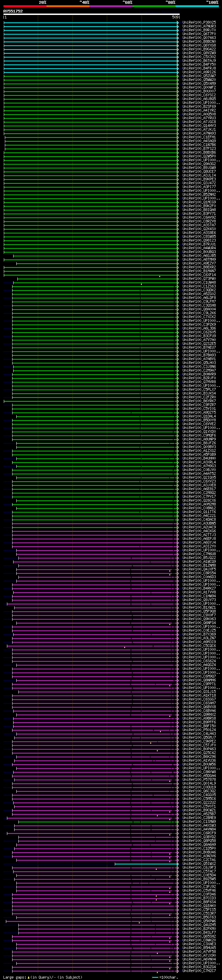Select hit label UniRef100_P57878
Viewport: 222px width, 980px height.
pyautogui.click(x=199, y=780)
